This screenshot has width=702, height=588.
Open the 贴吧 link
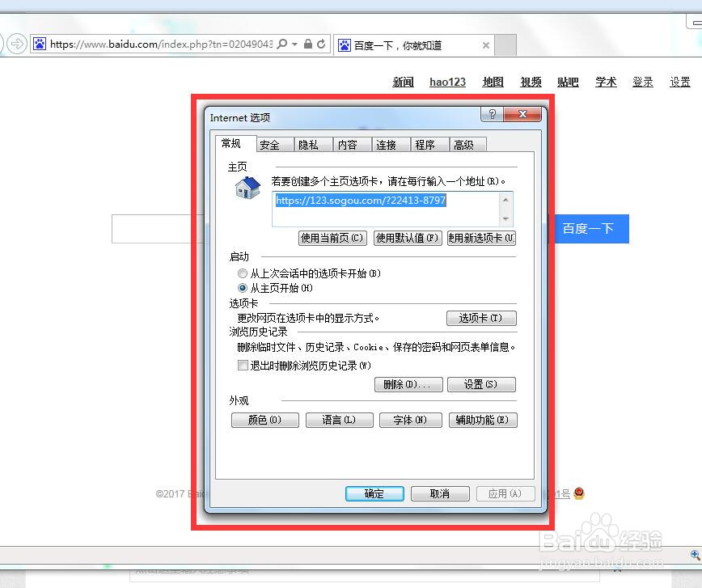pos(568,82)
